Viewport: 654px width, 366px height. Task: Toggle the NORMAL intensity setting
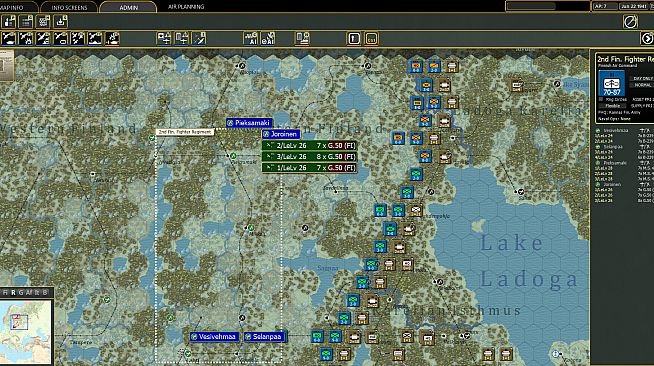642,85
